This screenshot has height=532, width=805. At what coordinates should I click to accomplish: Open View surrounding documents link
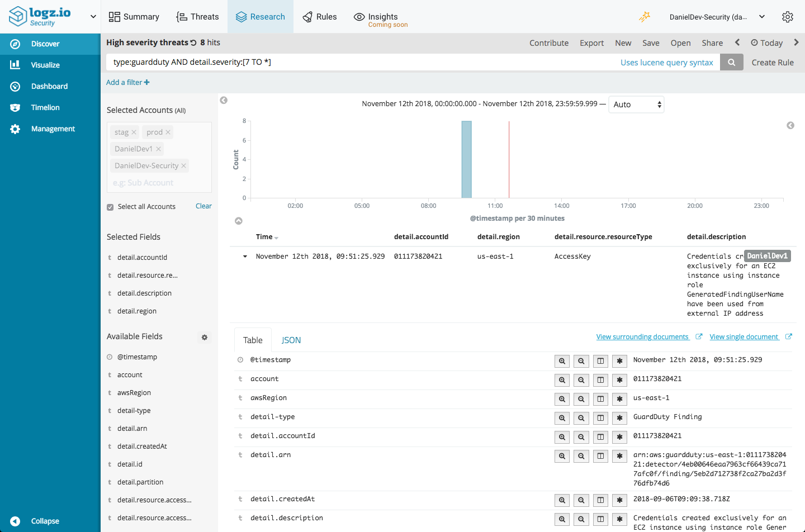[x=642, y=337]
